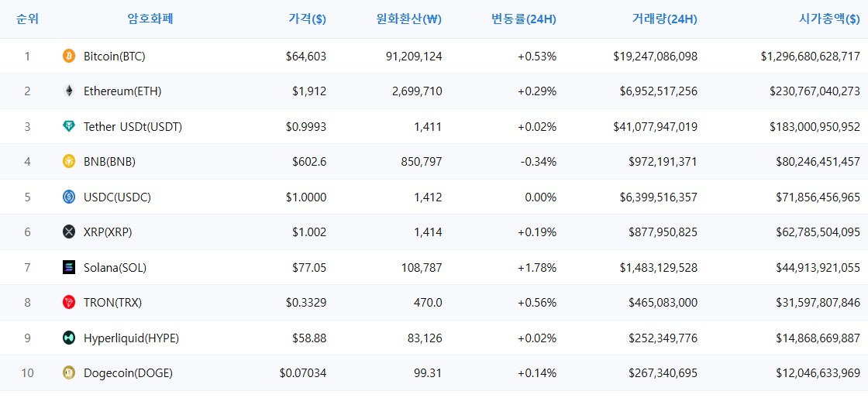
Task: Click the Ethereum diamond logo icon
Action: pos(69,91)
